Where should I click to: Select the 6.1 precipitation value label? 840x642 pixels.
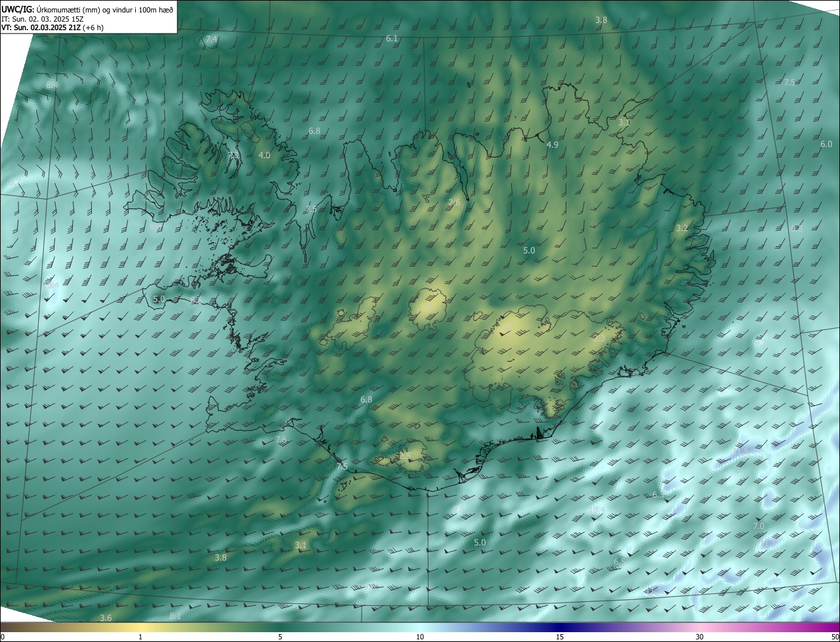coord(392,39)
